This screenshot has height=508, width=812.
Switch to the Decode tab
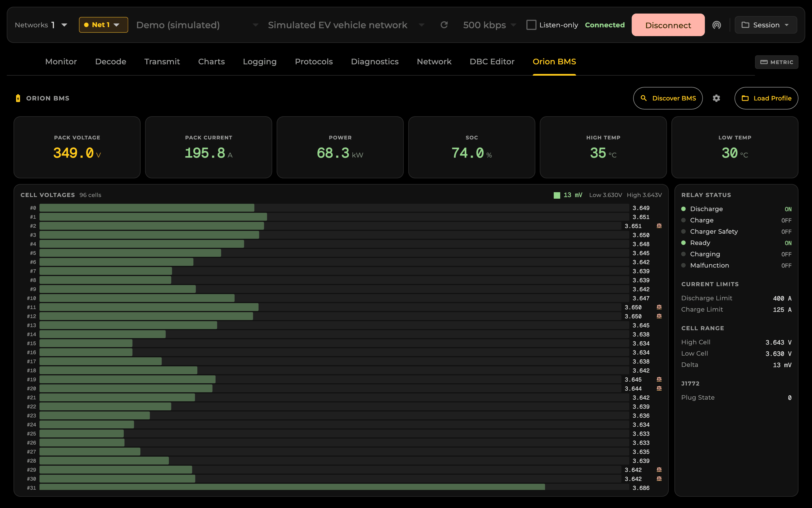[111, 62]
